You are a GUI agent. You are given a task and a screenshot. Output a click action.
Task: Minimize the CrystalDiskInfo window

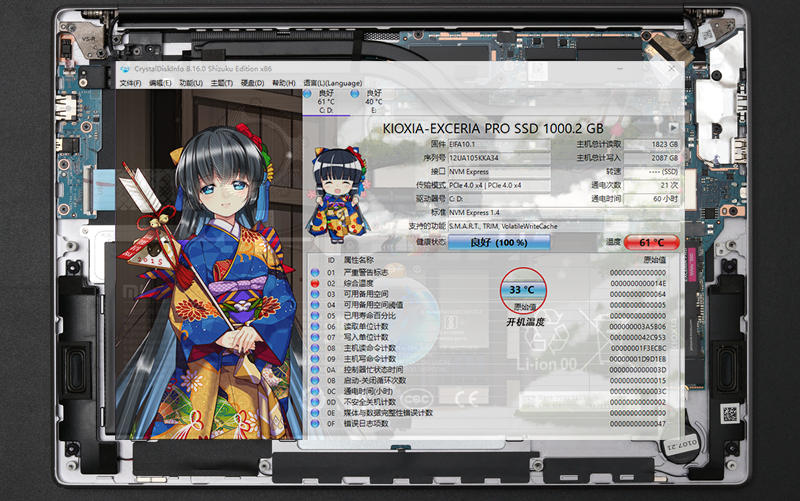(620, 68)
